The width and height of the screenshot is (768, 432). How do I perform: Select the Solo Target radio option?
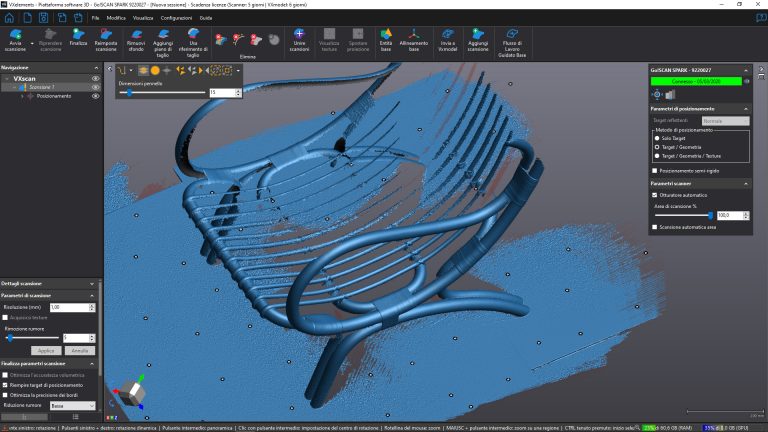[656, 138]
